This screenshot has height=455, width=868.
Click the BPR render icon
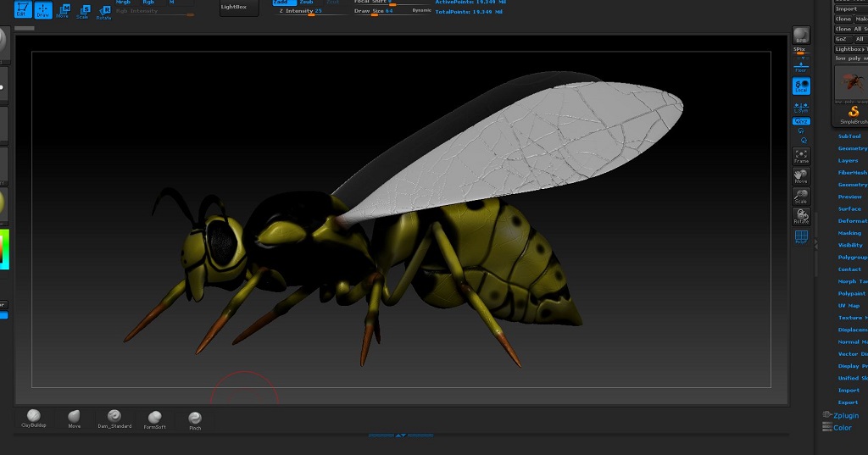coord(801,36)
